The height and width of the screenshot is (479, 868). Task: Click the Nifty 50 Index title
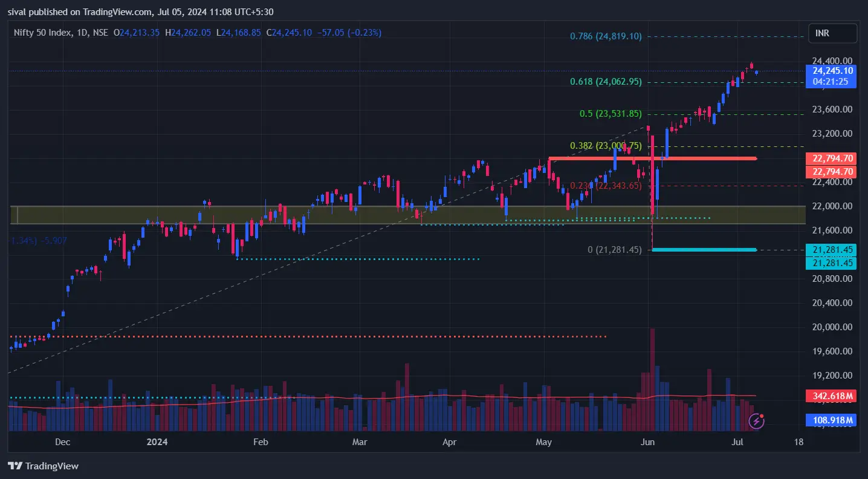[41, 33]
